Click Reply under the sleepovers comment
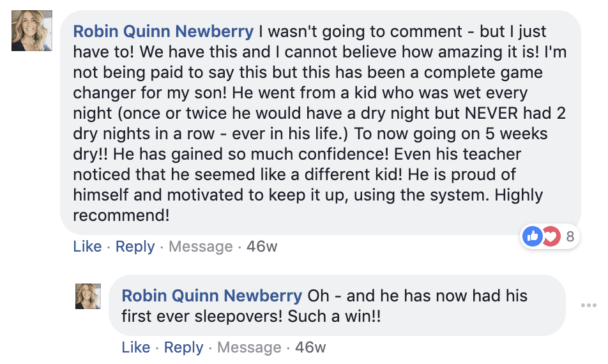Image resolution: width=608 pixels, height=364 pixels. [x=183, y=347]
